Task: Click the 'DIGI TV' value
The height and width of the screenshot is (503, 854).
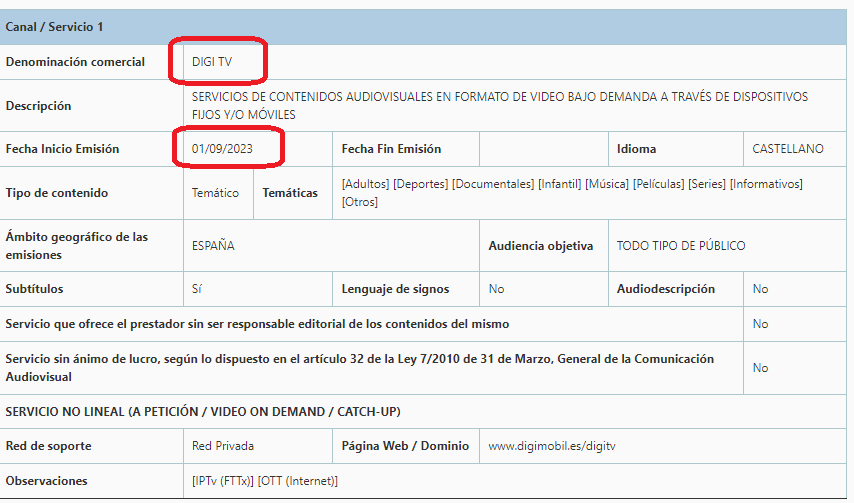Action: pos(212,62)
